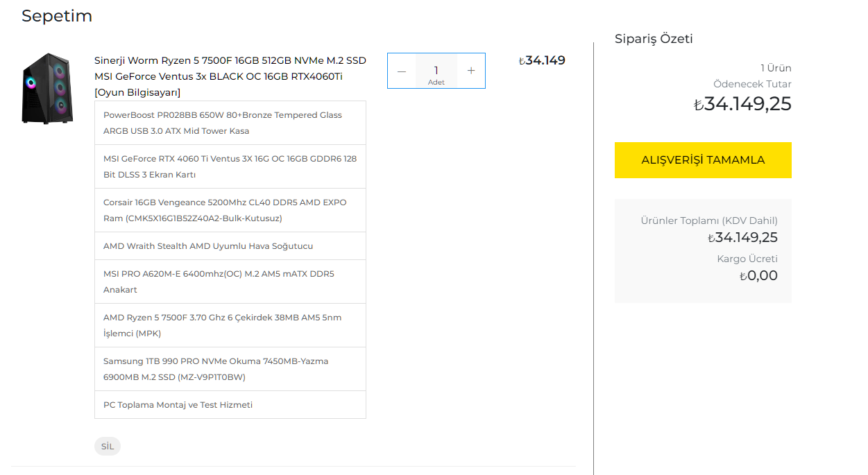The width and height of the screenshot is (868, 475).
Task: Click the Samsung 1TB 990 PRO SSD row
Action: (x=230, y=369)
